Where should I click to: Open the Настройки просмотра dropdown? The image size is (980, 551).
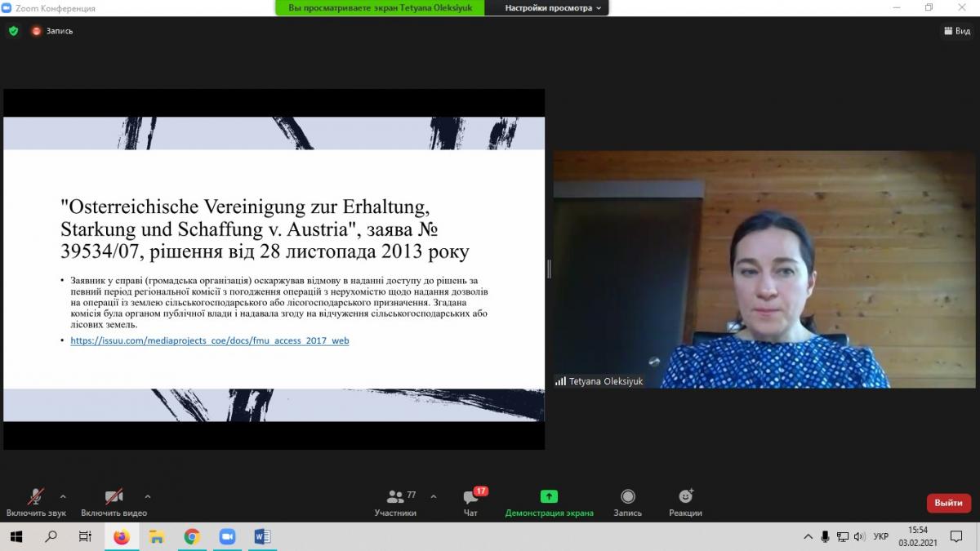553,8
